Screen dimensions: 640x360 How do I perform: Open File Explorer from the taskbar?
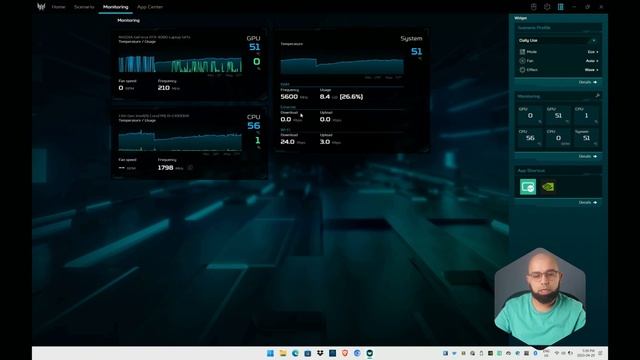[x=282, y=353]
